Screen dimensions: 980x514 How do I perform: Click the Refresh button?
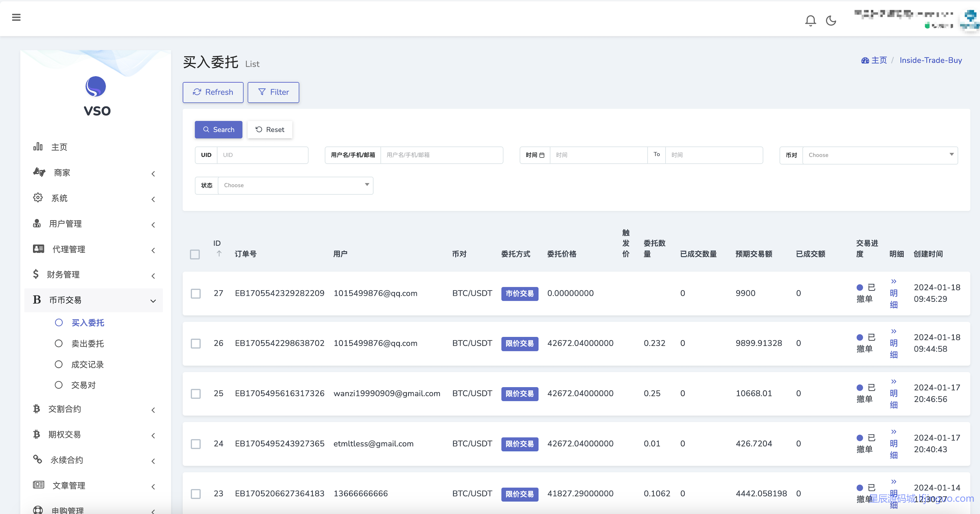(213, 92)
